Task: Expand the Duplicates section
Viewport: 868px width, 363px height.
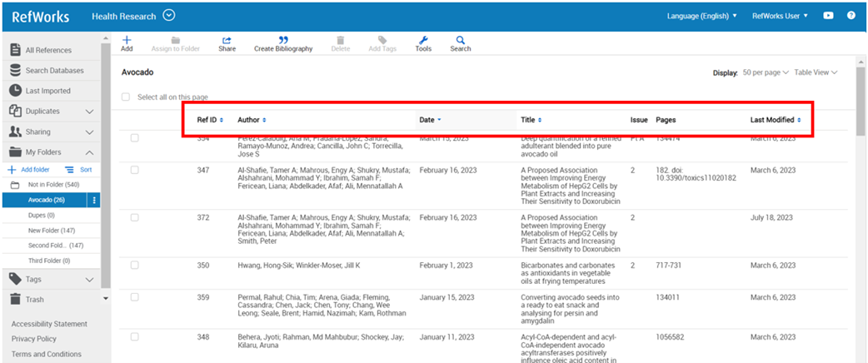Action: 90,112
